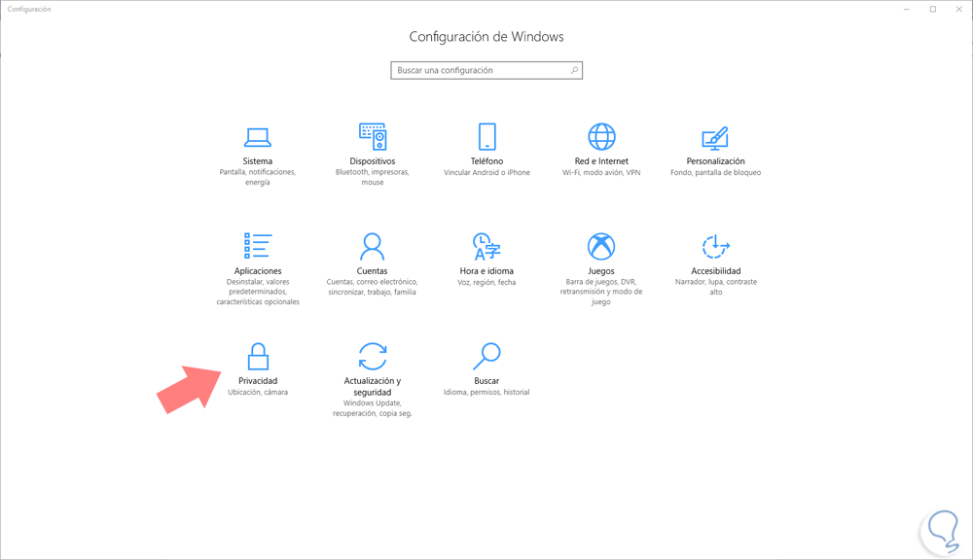The image size is (973, 560).
Task: Click 'Idioma, permisos, historial' description
Action: pos(486,392)
